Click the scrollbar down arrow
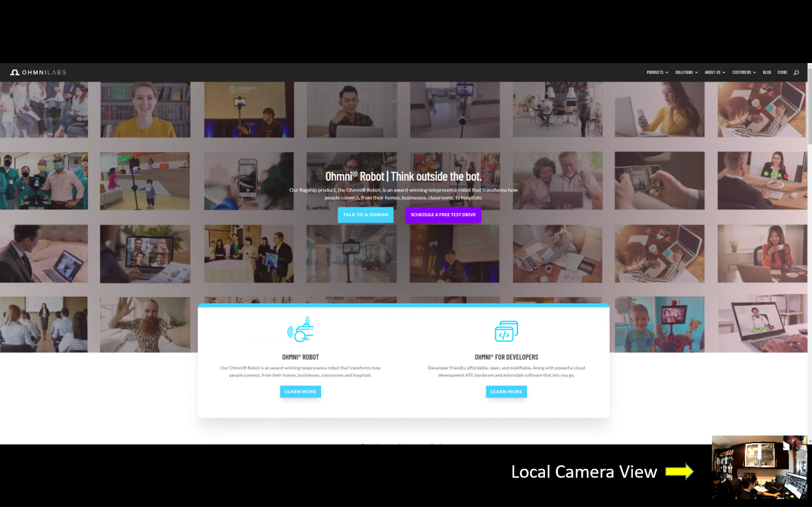 click(810, 441)
